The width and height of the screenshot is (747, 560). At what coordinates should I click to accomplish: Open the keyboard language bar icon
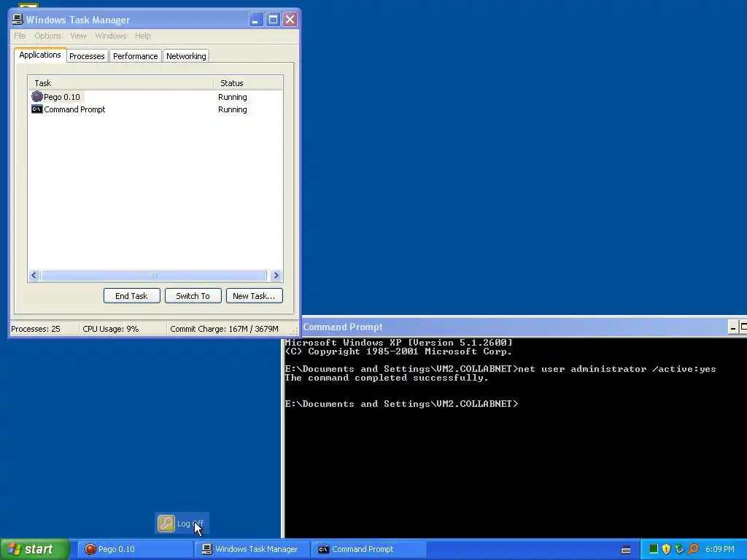tap(626, 550)
